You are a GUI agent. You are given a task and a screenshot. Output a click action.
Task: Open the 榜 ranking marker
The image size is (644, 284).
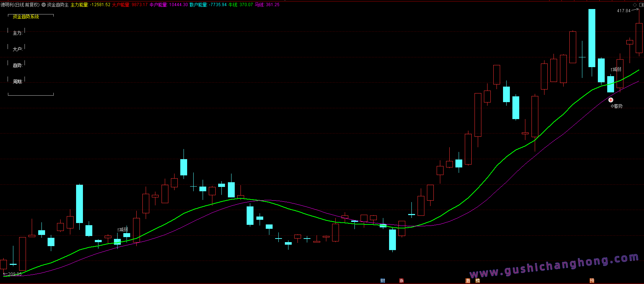(x=477, y=281)
